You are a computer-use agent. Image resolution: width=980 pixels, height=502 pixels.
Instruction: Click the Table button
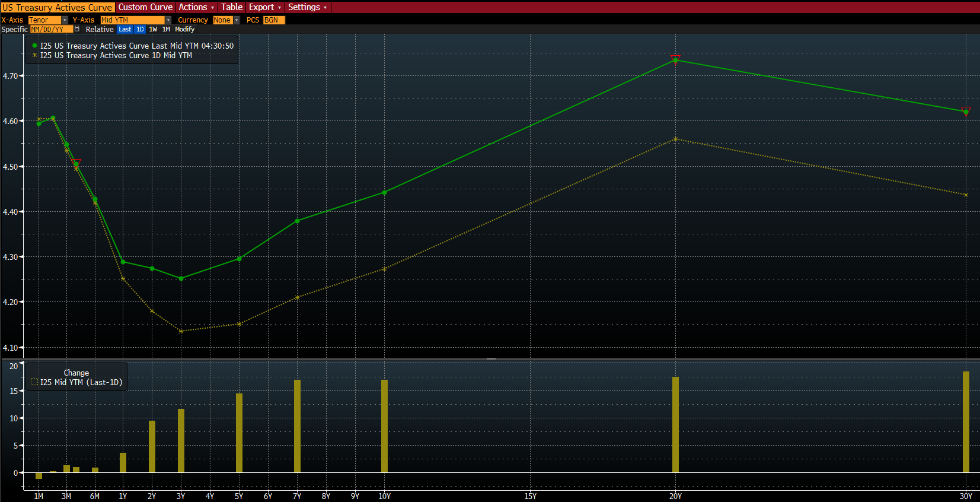pos(232,7)
